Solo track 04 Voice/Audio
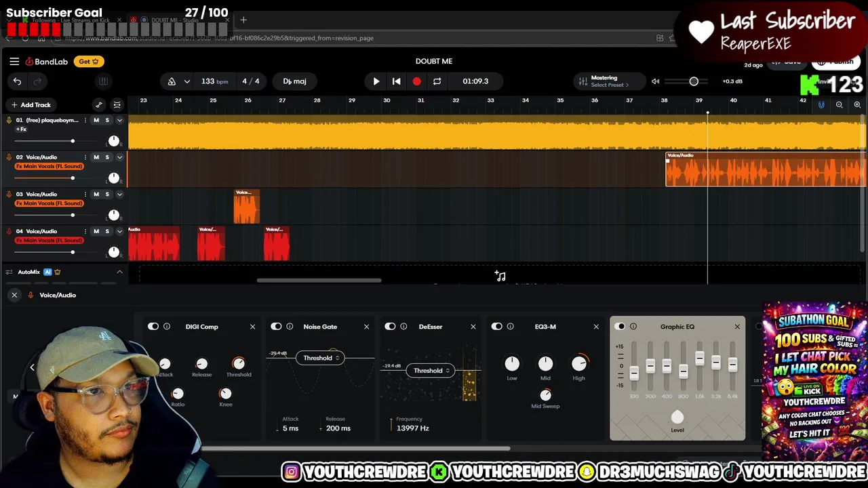Image resolution: width=868 pixels, height=488 pixels. coord(107,231)
